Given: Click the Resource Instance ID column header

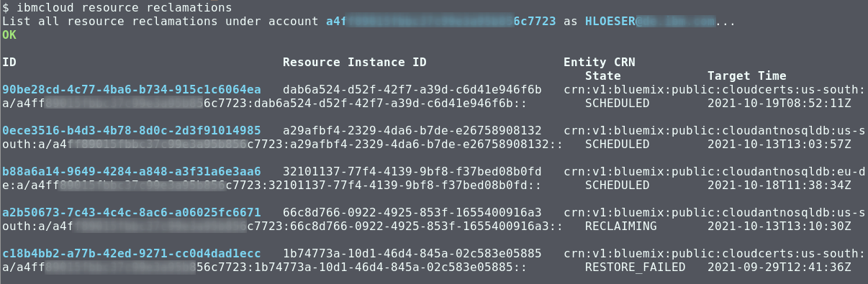Looking at the screenshot, I should pyautogui.click(x=355, y=63).
